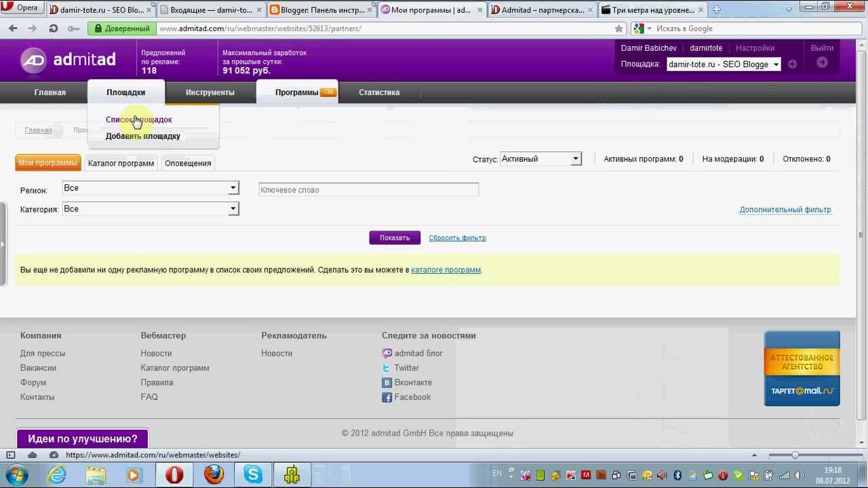Open the Facebook footer link
The height and width of the screenshot is (488, 868).
[412, 397]
